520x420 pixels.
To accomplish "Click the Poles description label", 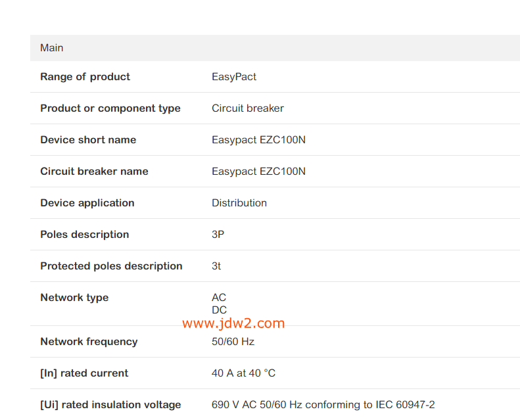I will [x=84, y=235].
